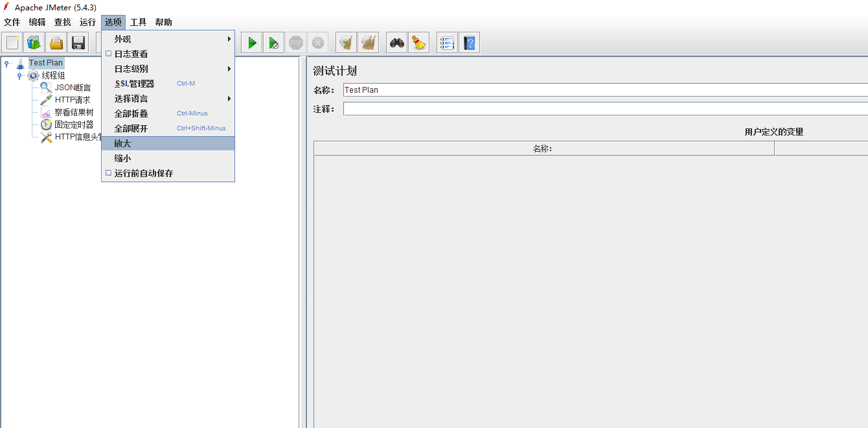This screenshot has width=868, height=428.
Task: Enable 运行前自动保存 checkbox
Action: [x=109, y=173]
